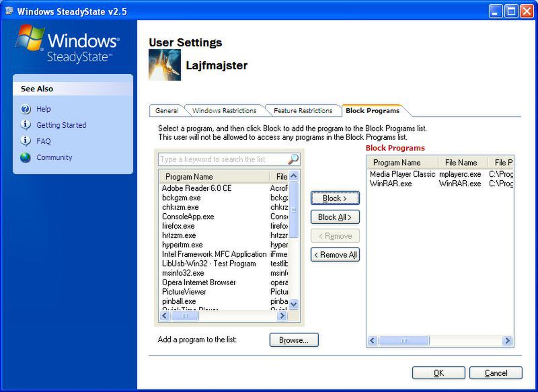Select hrtzzm.exe in the program list

point(225,235)
